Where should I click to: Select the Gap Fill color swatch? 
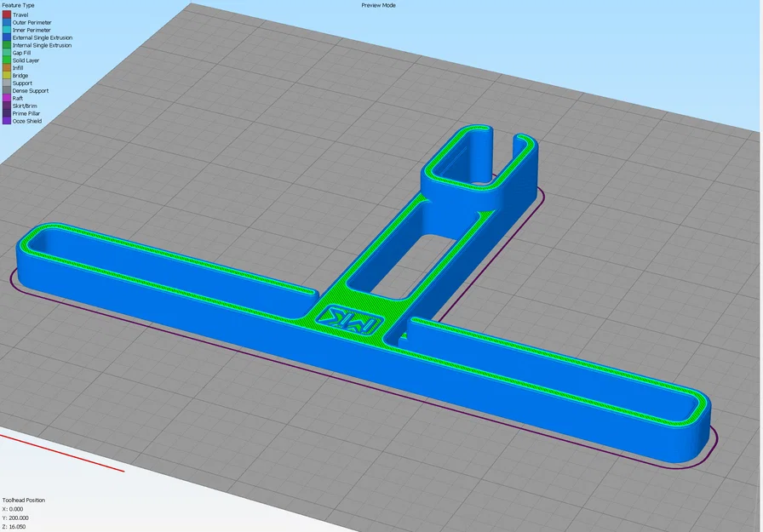tap(6, 53)
